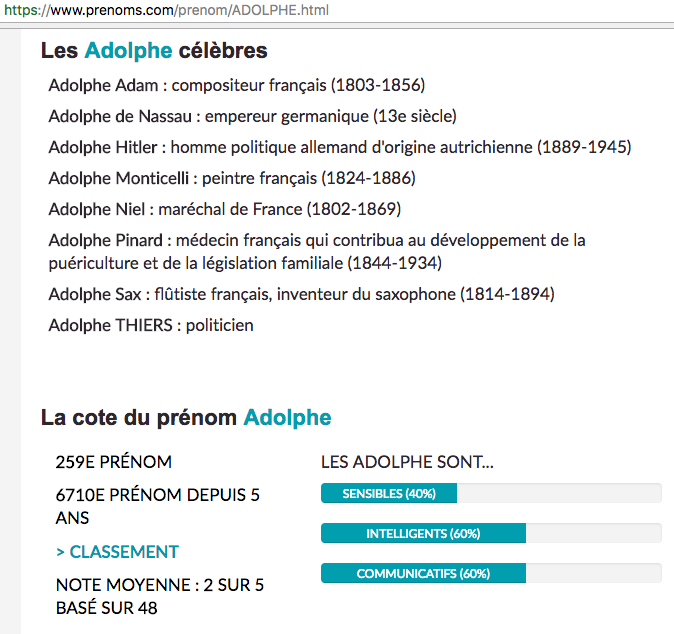
Task: Click the Adolphe Monticelli entry
Action: point(232,178)
